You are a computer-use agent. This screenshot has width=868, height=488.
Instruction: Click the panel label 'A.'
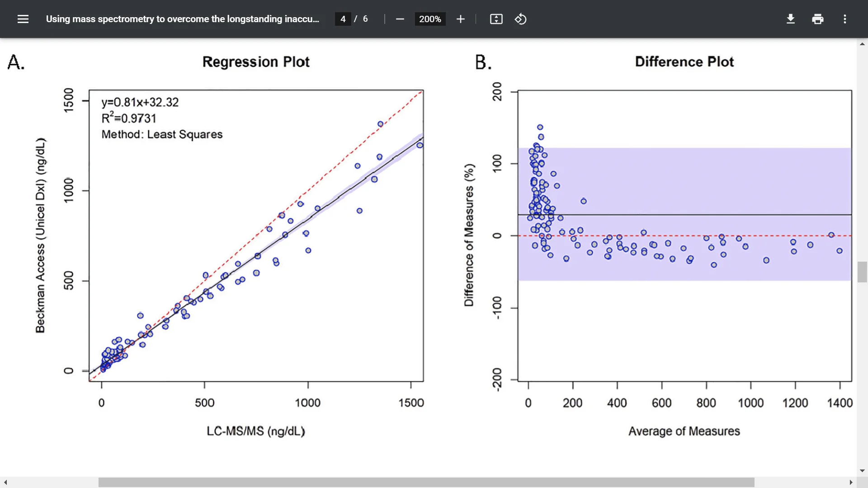click(16, 62)
